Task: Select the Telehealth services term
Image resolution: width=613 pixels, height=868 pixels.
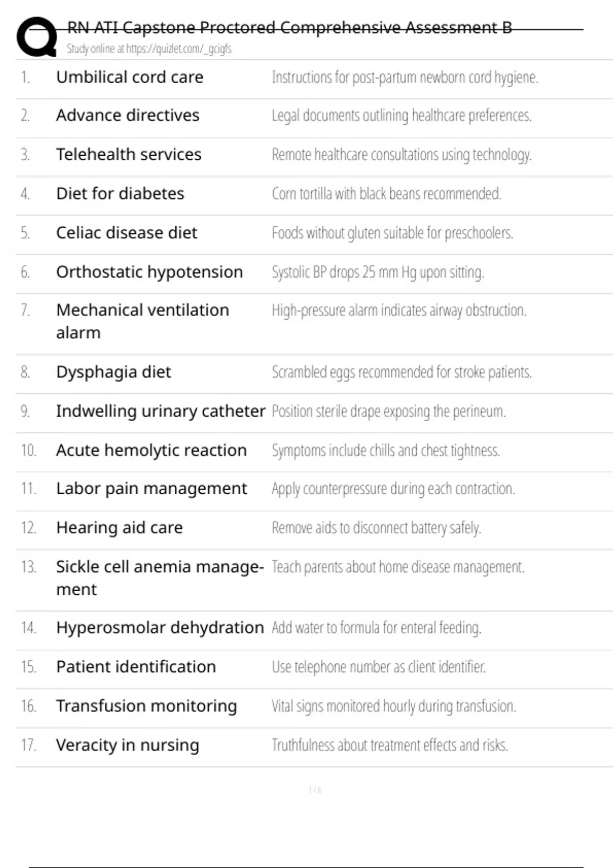Action: (129, 154)
